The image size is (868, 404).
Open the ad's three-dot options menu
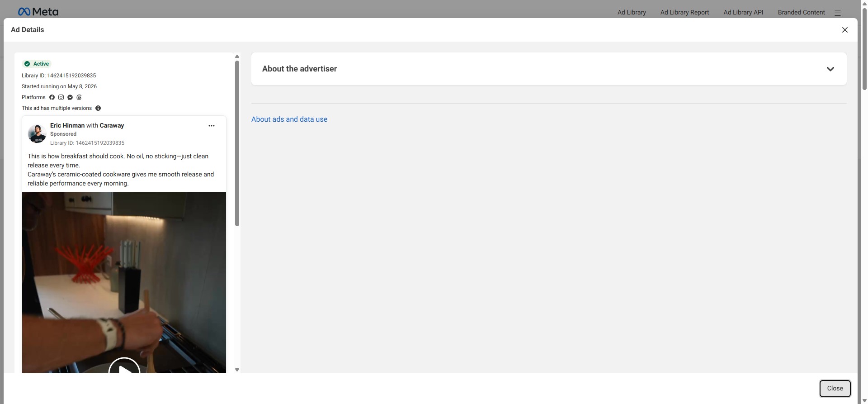pos(211,126)
